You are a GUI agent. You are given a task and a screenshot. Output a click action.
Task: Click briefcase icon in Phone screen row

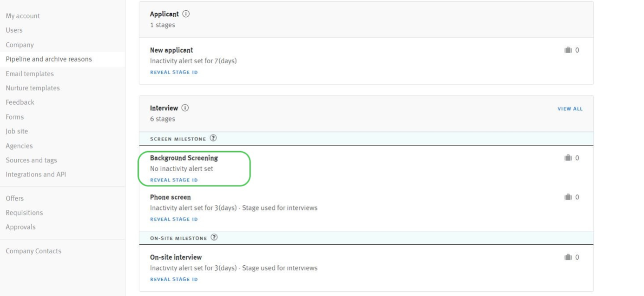click(x=566, y=197)
